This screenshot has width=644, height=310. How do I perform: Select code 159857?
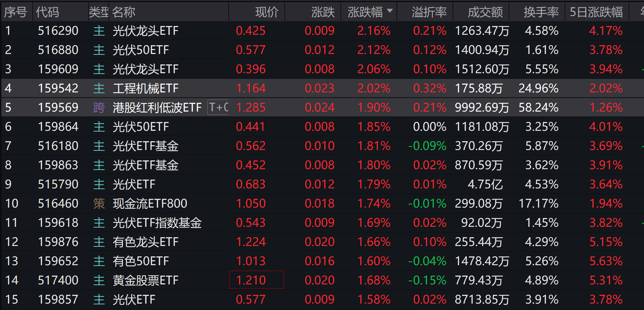click(58, 300)
